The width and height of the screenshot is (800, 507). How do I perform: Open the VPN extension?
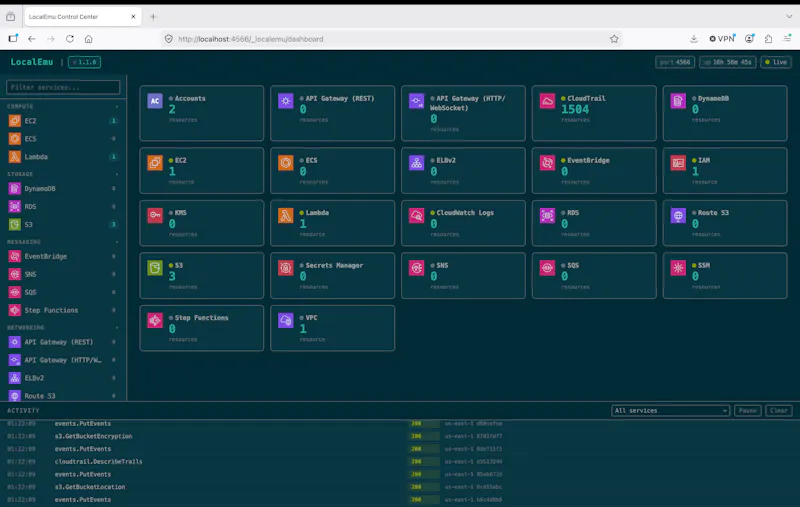click(x=722, y=39)
